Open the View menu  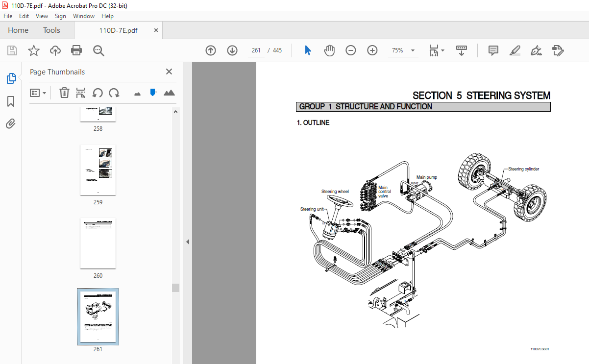pyautogui.click(x=42, y=16)
